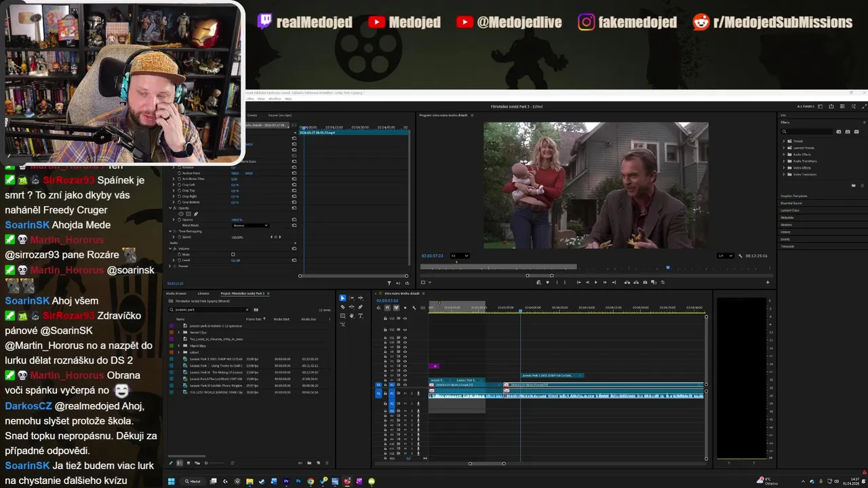Viewport: 868px width, 488px height.
Task: Collapse the Opacity effect section
Action: pos(170,208)
